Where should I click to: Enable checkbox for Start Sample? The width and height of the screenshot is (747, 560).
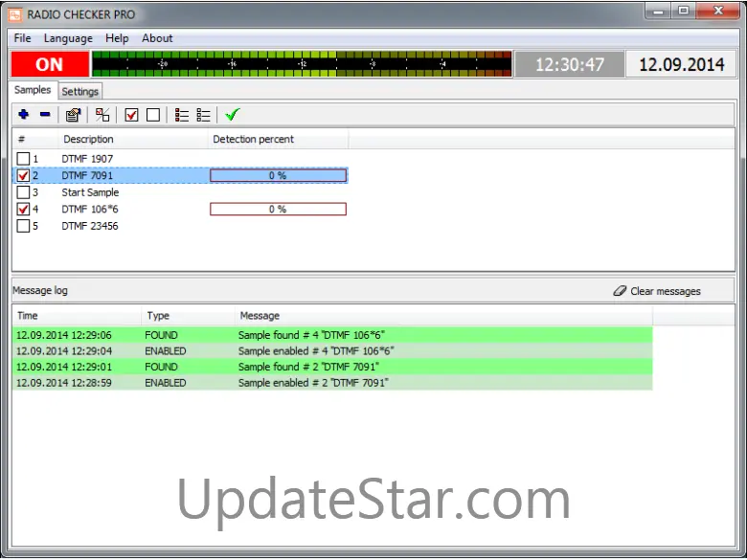23,192
